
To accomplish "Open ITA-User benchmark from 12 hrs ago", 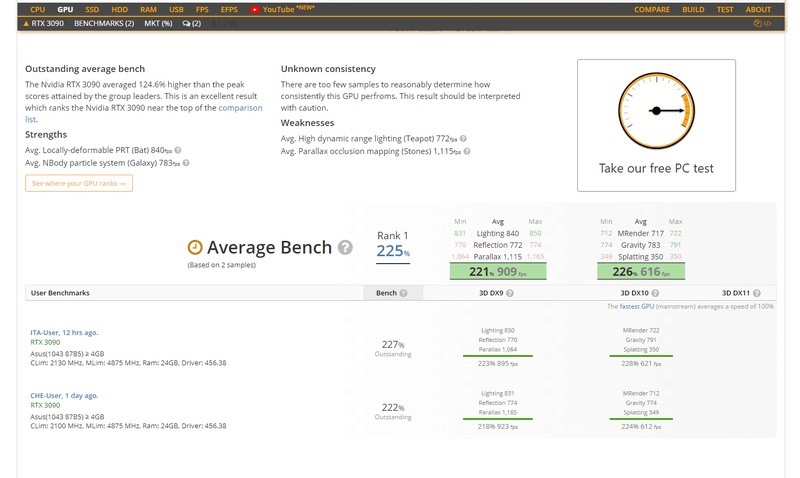I will pyautogui.click(x=64, y=333).
